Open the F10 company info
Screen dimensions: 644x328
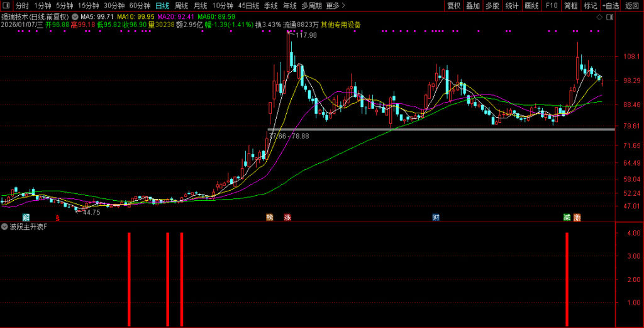pyautogui.click(x=551, y=6)
